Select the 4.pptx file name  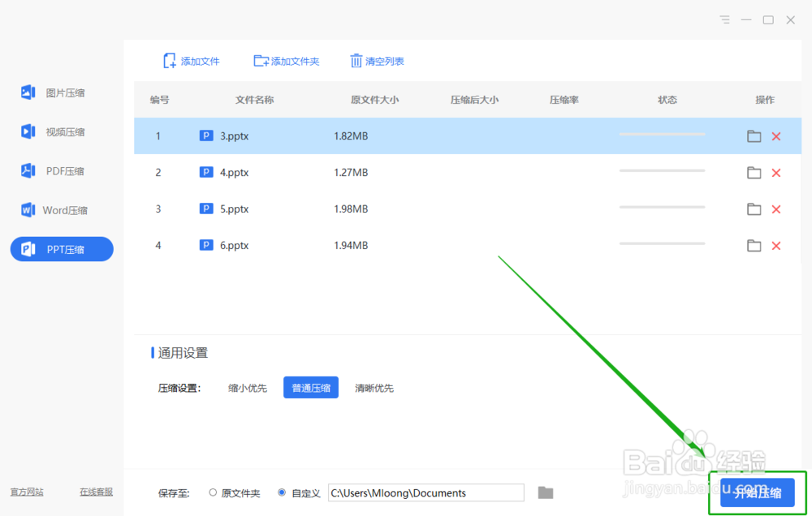tap(234, 172)
